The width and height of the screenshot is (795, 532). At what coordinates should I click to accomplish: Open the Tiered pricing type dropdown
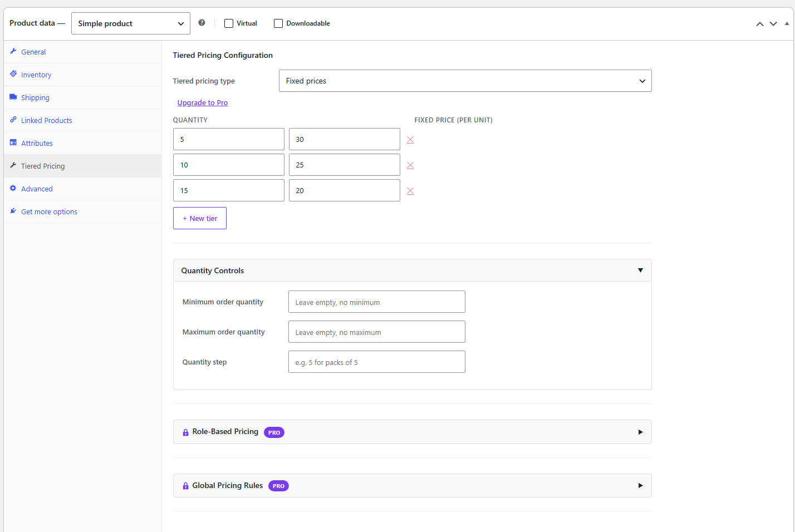click(x=465, y=81)
